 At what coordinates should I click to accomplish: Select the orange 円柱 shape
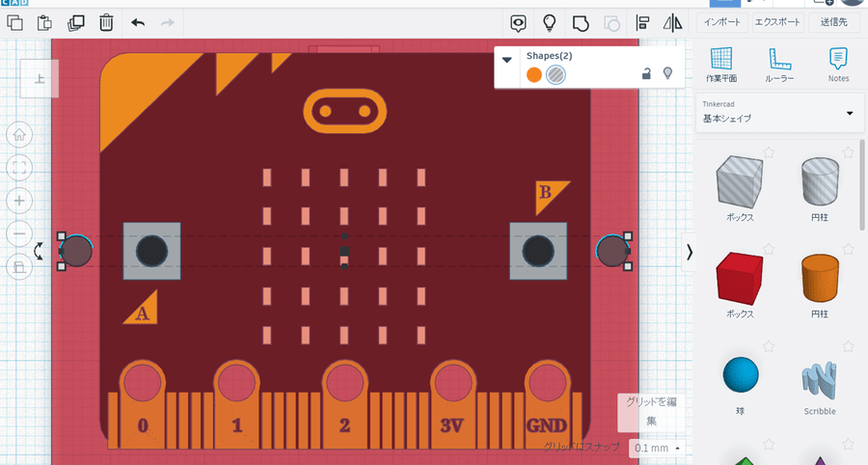(820, 278)
